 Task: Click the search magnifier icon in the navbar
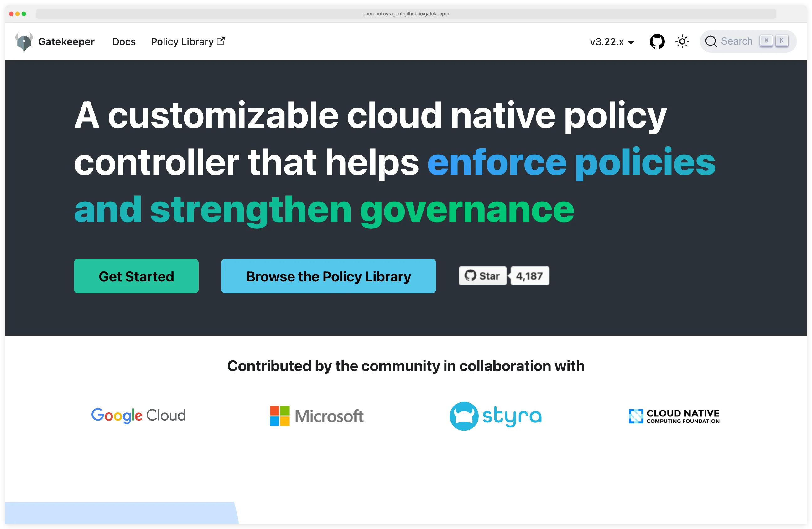pyautogui.click(x=711, y=41)
